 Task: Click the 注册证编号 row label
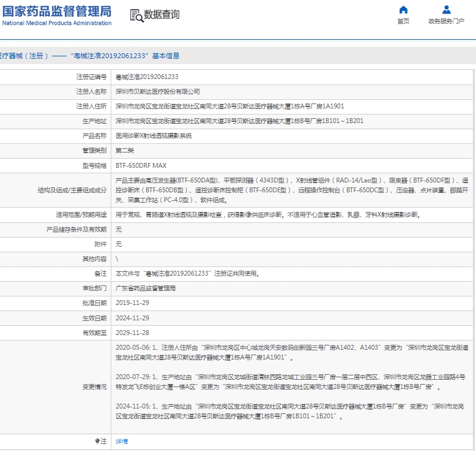point(91,77)
